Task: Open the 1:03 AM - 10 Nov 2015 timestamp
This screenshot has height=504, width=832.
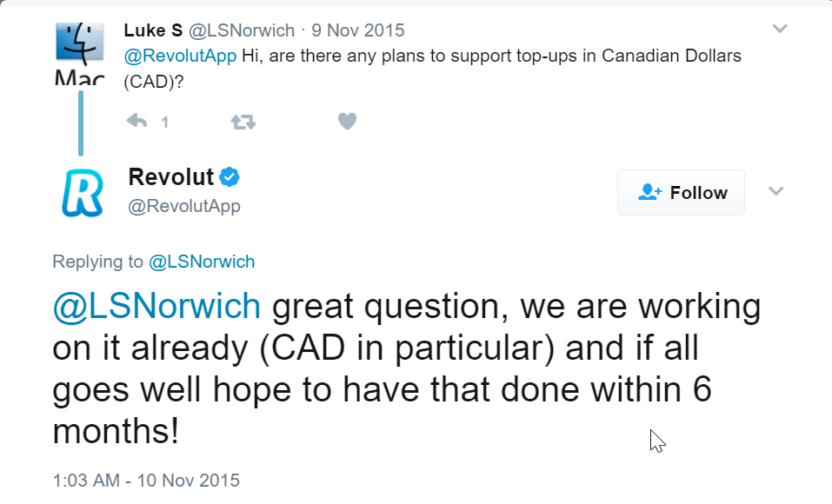Action: (146, 481)
